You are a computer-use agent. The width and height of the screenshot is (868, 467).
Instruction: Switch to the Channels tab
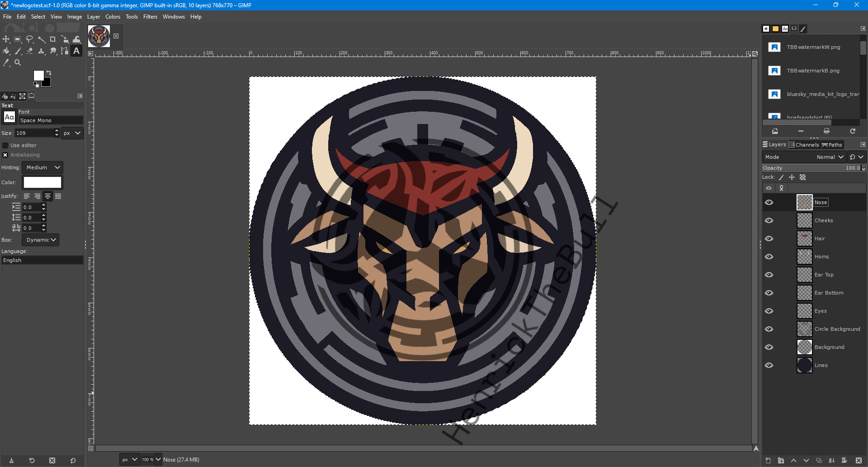click(804, 145)
